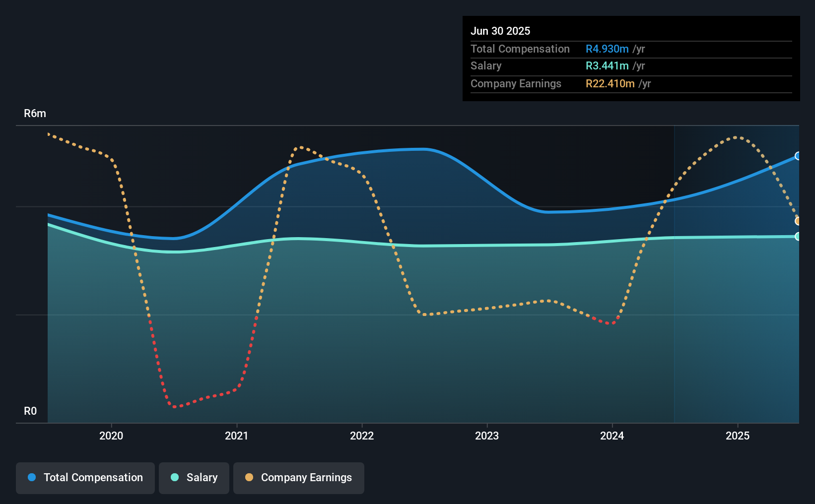
Task: Click the Jun 30 2025 tooltip date
Action: (x=500, y=31)
